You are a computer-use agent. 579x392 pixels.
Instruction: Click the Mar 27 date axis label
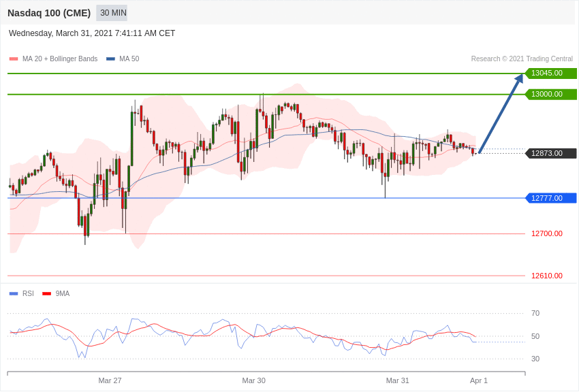click(110, 380)
